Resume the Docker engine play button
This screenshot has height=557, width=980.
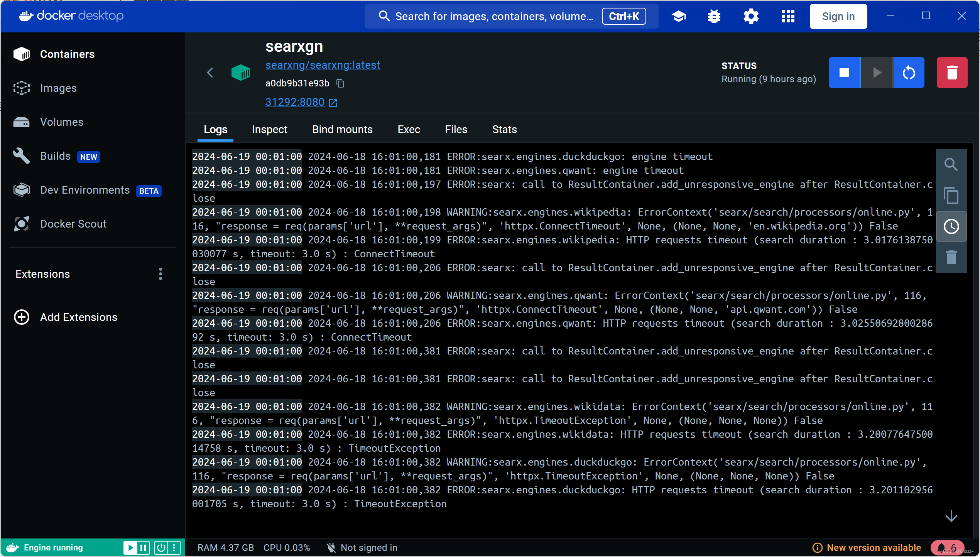pyautogui.click(x=130, y=547)
